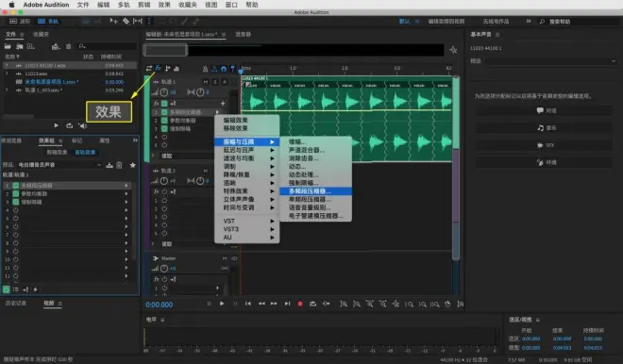623x364 pixels.
Task: Click the Inputs/Outputs icon in editor toolbar
Action: [x=149, y=68]
